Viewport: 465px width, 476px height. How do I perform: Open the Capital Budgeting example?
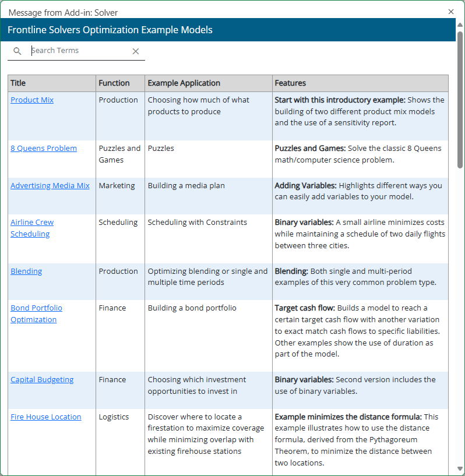42,380
